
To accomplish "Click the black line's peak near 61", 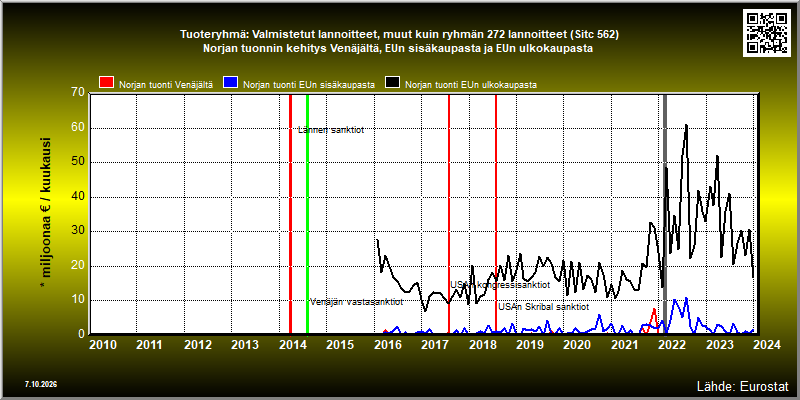I will click(686, 125).
